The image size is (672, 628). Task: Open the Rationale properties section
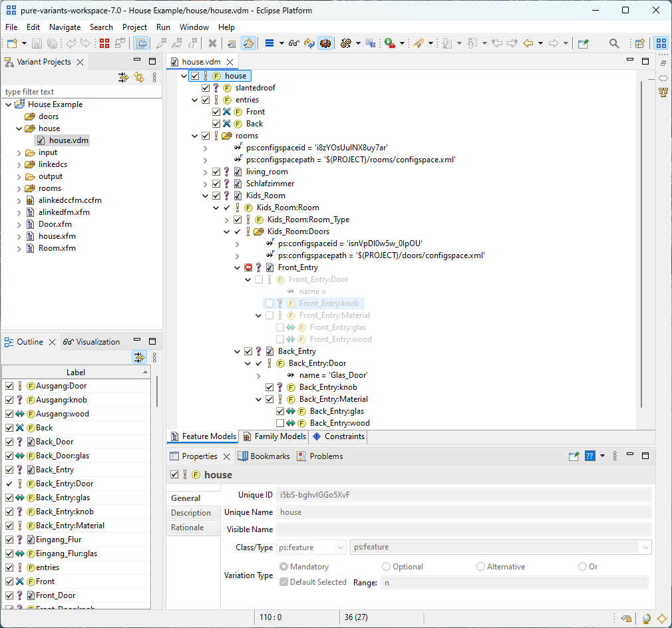[187, 528]
